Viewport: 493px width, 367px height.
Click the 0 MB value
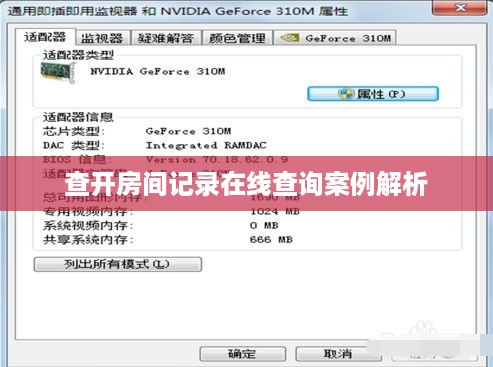pyautogui.click(x=264, y=226)
